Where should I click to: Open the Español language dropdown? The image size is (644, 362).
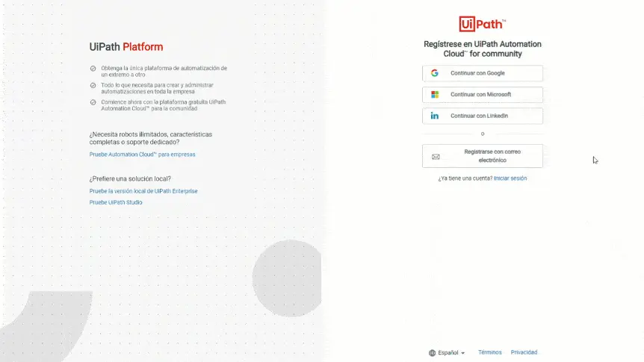tap(447, 353)
